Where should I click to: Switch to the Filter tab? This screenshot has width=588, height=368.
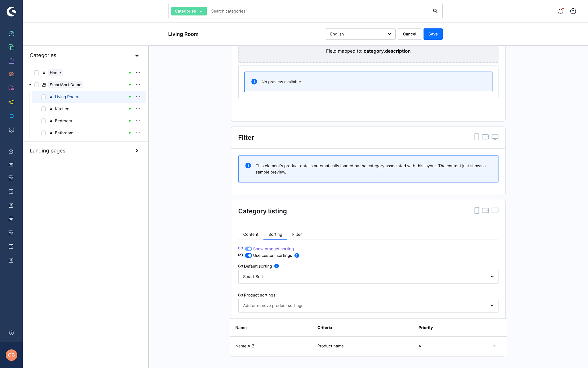click(x=297, y=234)
